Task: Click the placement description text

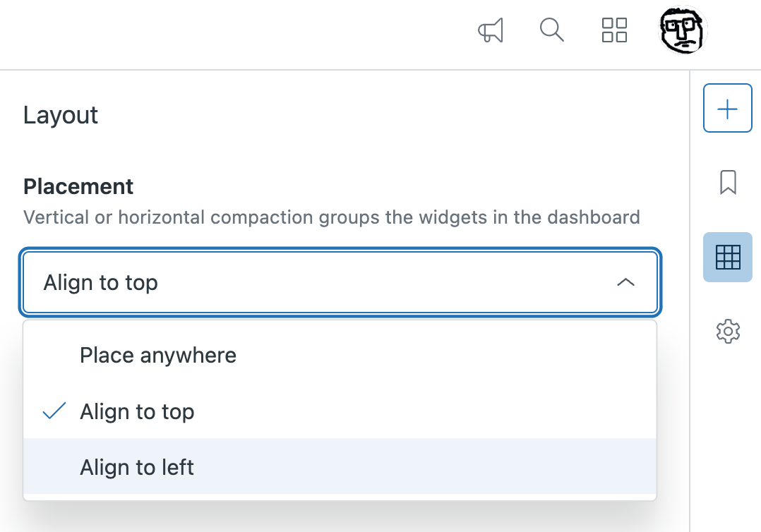Action: coord(331,217)
